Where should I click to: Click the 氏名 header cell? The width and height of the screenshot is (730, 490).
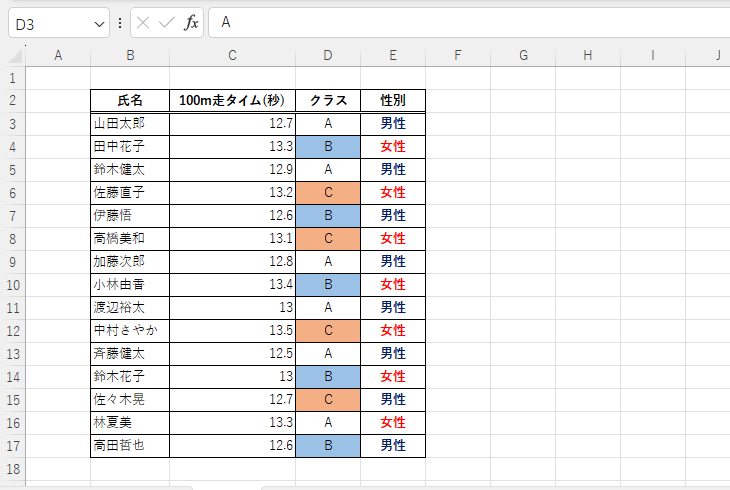pyautogui.click(x=130, y=101)
